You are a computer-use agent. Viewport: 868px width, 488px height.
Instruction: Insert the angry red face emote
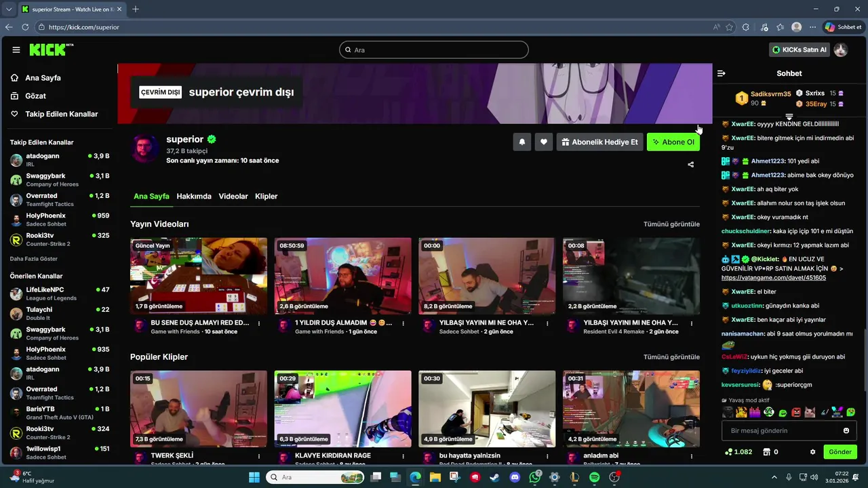point(796,411)
